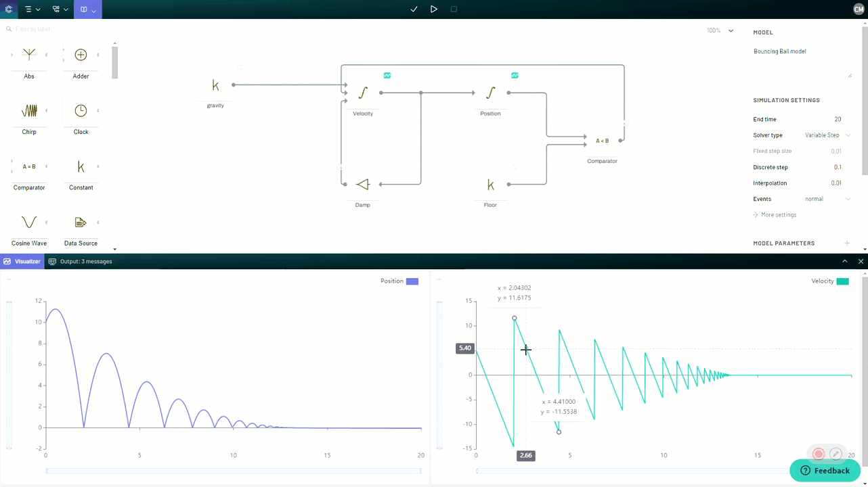868x487 pixels.
Task: Click the checkmark validation button in the toolbar
Action: (x=414, y=9)
